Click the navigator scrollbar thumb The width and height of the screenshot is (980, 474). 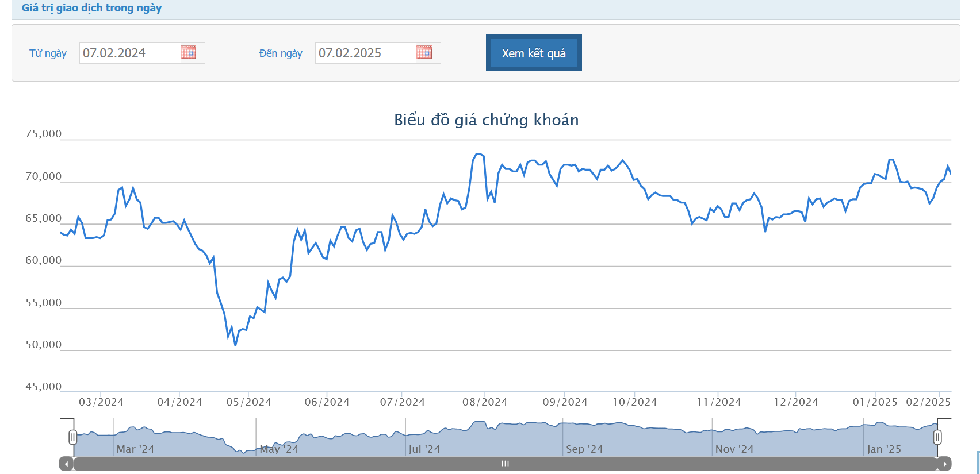505,464
